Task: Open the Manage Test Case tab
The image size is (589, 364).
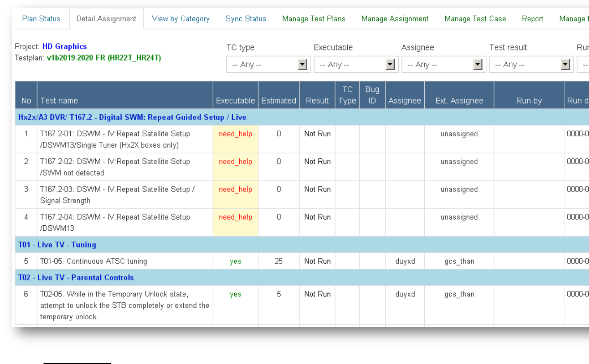Action: click(475, 19)
